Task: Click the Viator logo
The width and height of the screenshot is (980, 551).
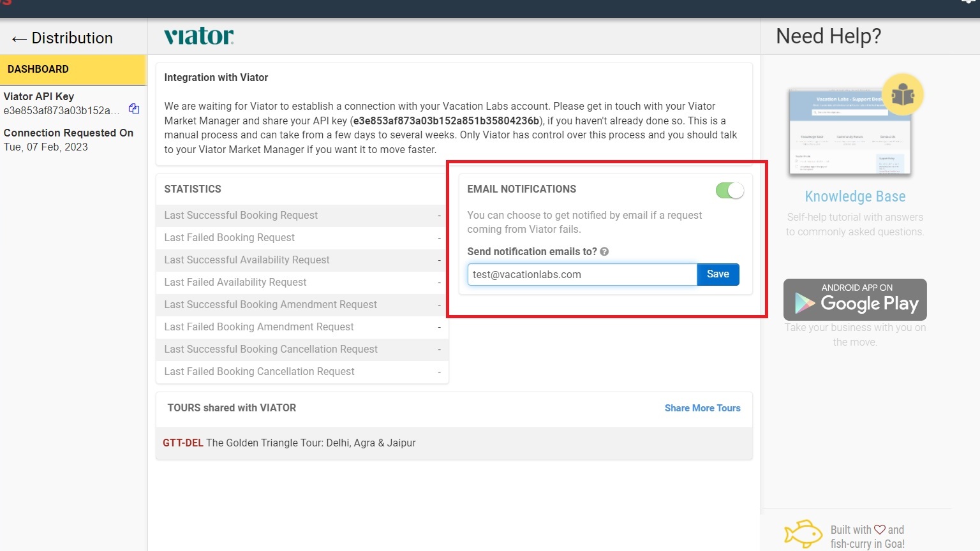Action: [199, 36]
